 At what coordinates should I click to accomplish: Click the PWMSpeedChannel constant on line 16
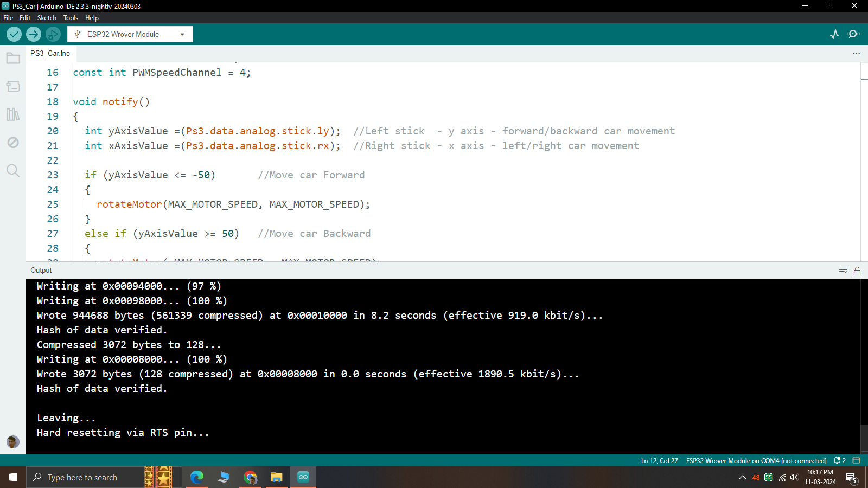177,73
